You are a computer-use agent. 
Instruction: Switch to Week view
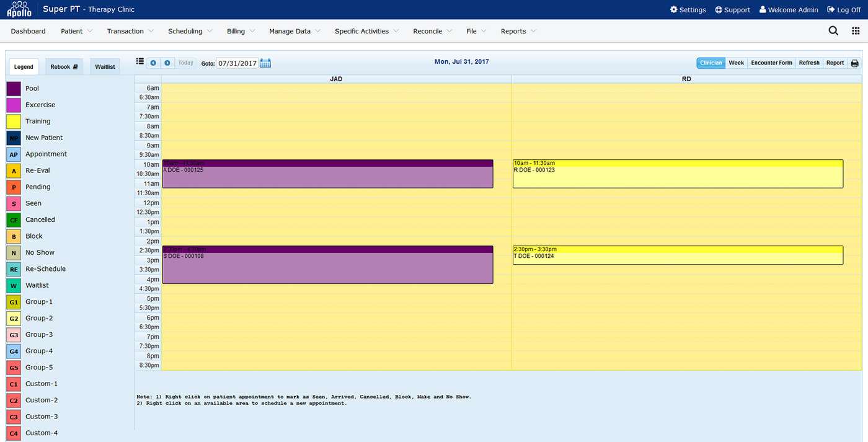point(736,63)
